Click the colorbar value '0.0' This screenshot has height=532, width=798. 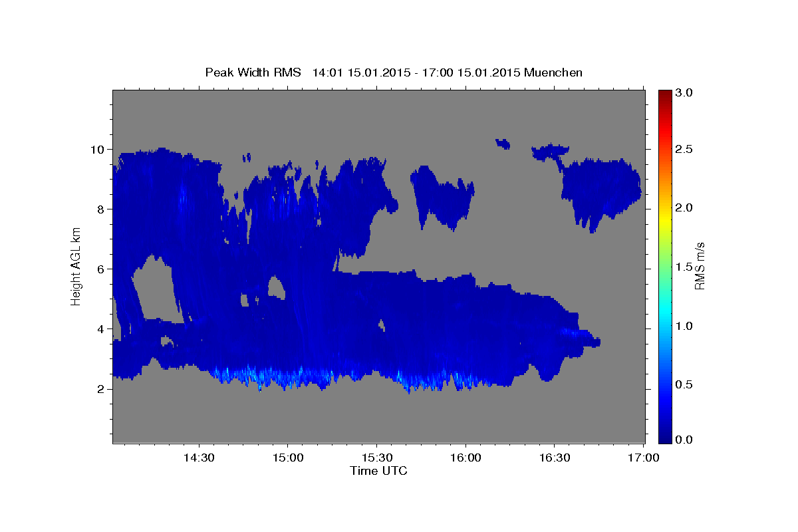point(684,440)
